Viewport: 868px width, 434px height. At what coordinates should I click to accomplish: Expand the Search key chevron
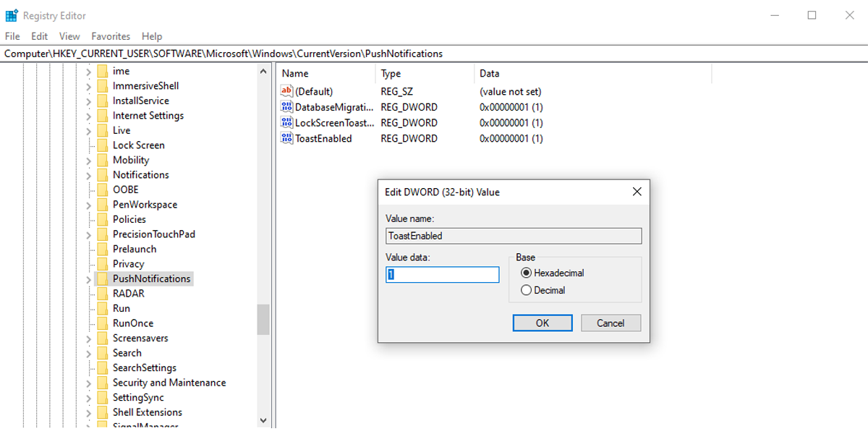(88, 353)
